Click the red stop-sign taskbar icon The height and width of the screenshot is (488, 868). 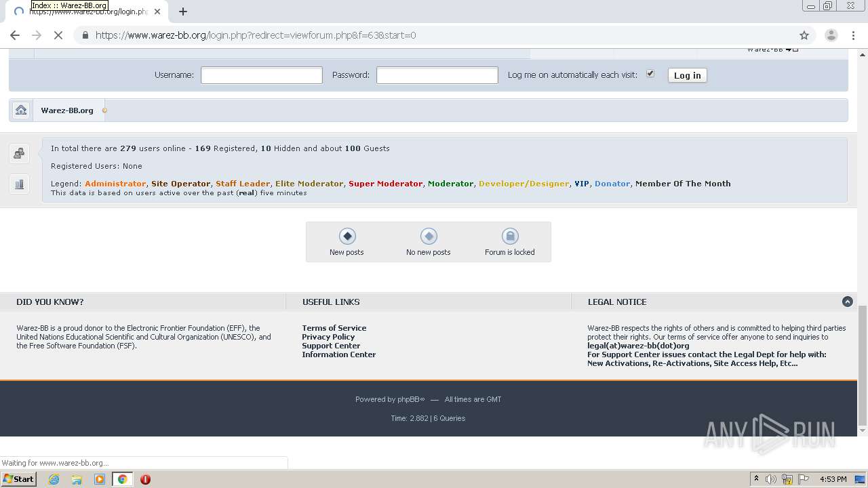click(x=145, y=479)
